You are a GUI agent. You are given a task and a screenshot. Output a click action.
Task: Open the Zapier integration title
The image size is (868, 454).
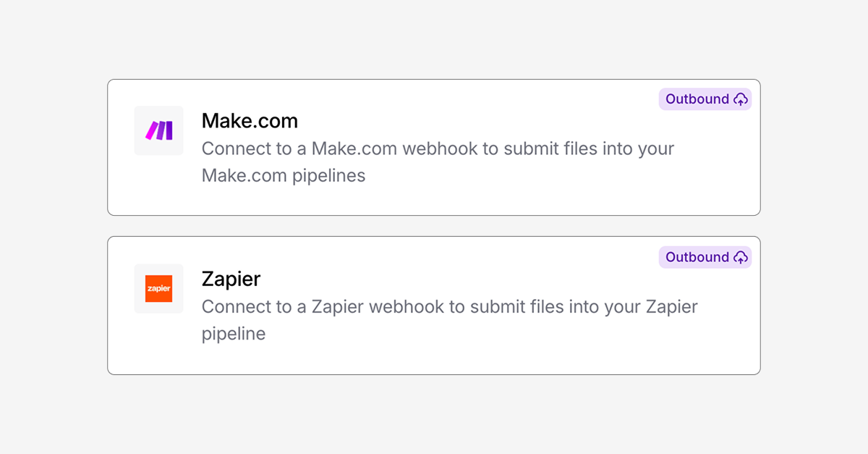coord(231,279)
